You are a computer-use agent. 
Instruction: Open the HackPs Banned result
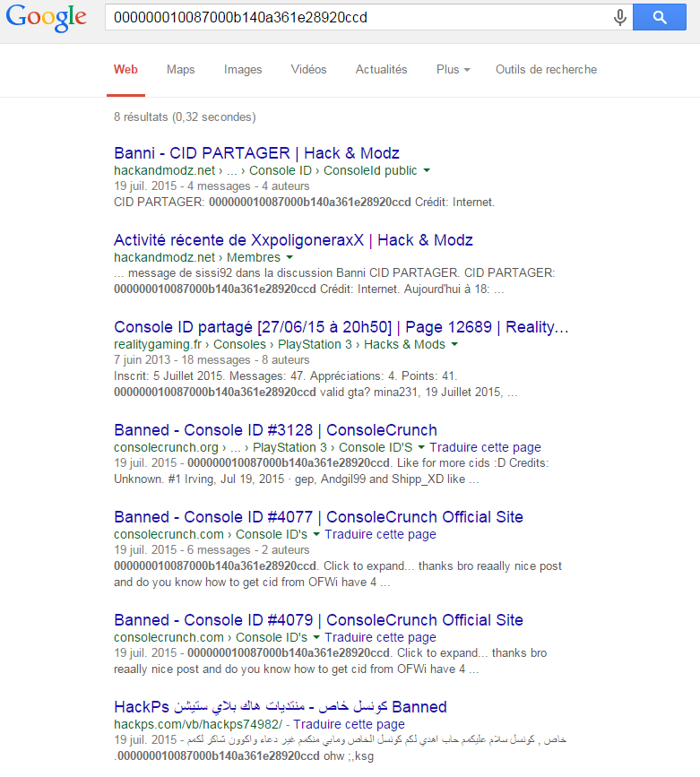(281, 707)
